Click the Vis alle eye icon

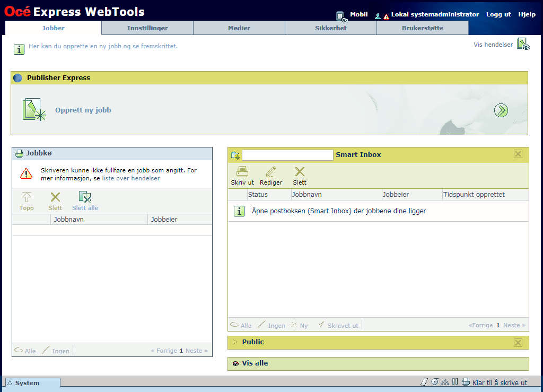[x=236, y=363]
